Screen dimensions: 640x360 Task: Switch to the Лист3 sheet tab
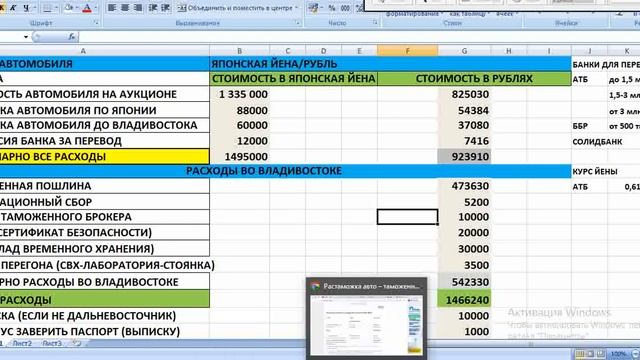[52, 344]
